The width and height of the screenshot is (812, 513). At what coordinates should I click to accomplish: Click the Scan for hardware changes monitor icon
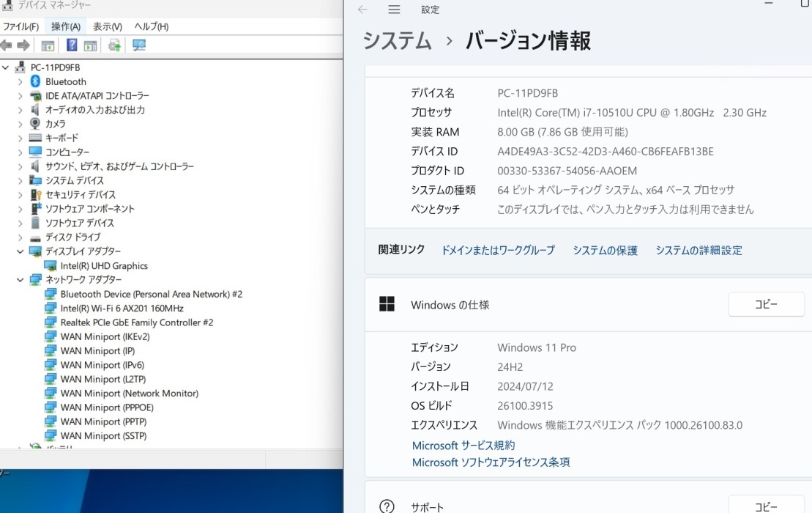tap(139, 45)
